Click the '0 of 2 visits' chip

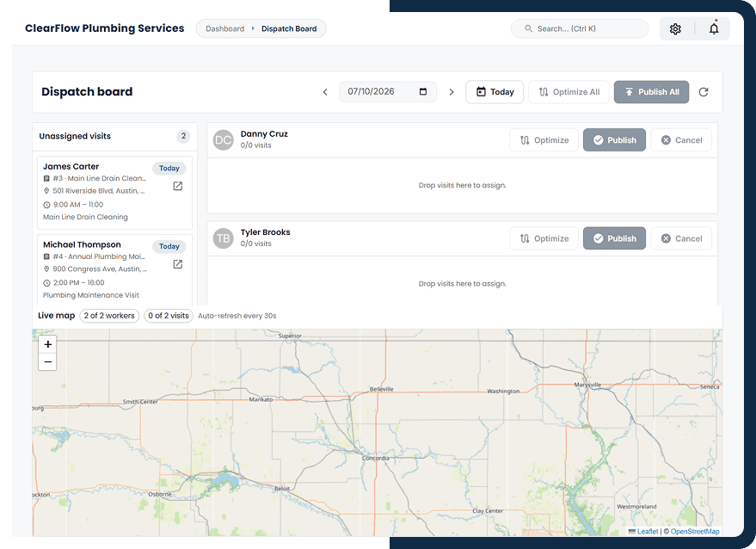[x=169, y=316]
